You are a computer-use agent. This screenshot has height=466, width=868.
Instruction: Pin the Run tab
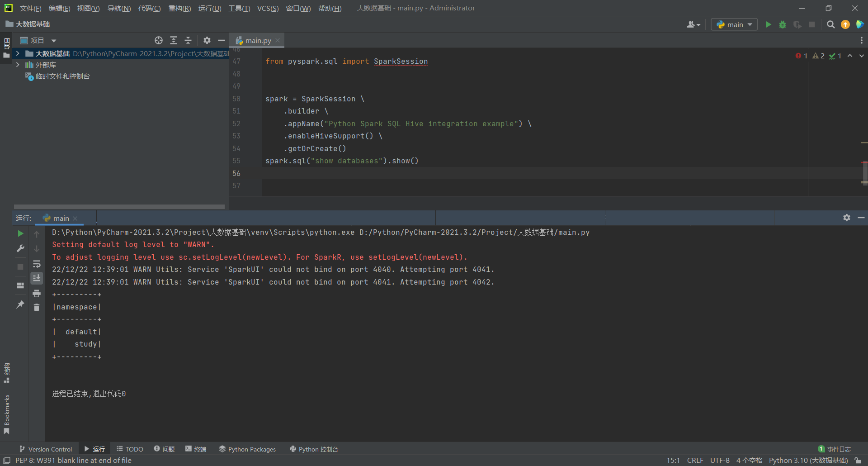20,304
